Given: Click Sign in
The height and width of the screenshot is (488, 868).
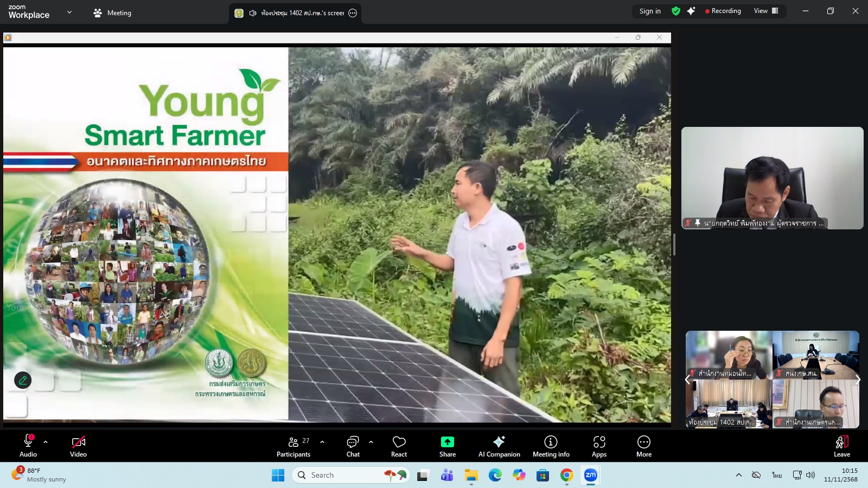Looking at the screenshot, I should (649, 11).
